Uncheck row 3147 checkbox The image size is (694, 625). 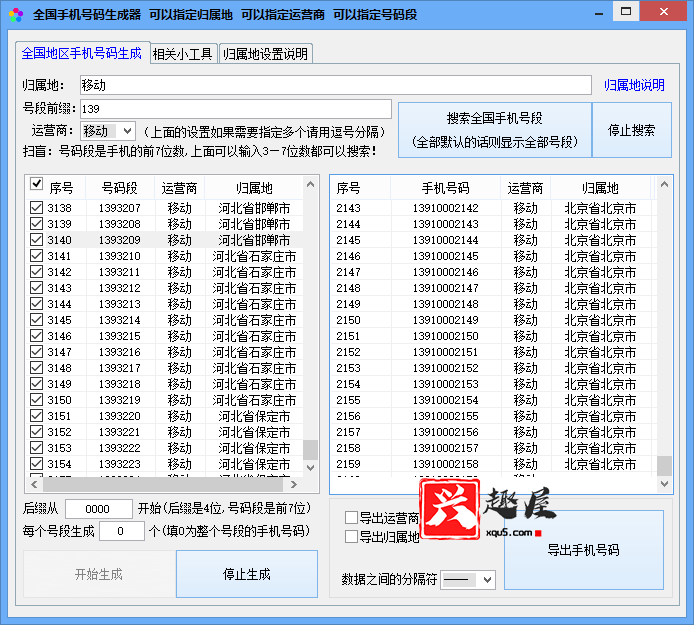pos(36,352)
